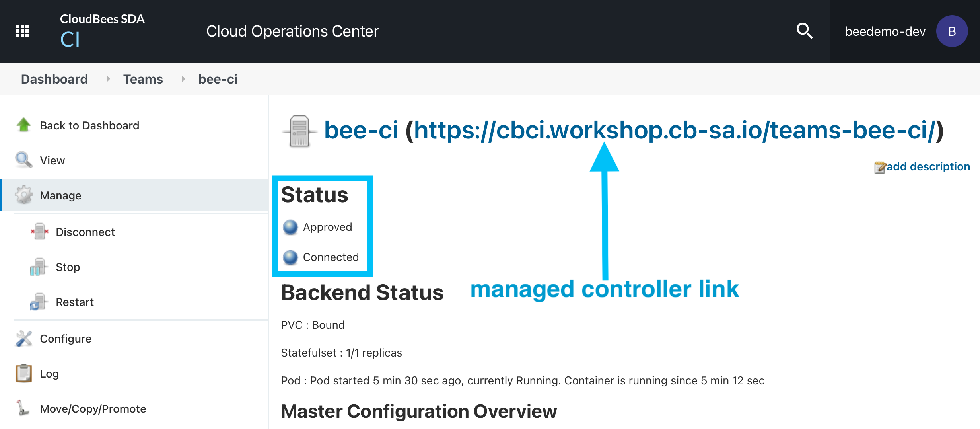
Task: Open Log in the sidebar
Action: [x=49, y=374]
